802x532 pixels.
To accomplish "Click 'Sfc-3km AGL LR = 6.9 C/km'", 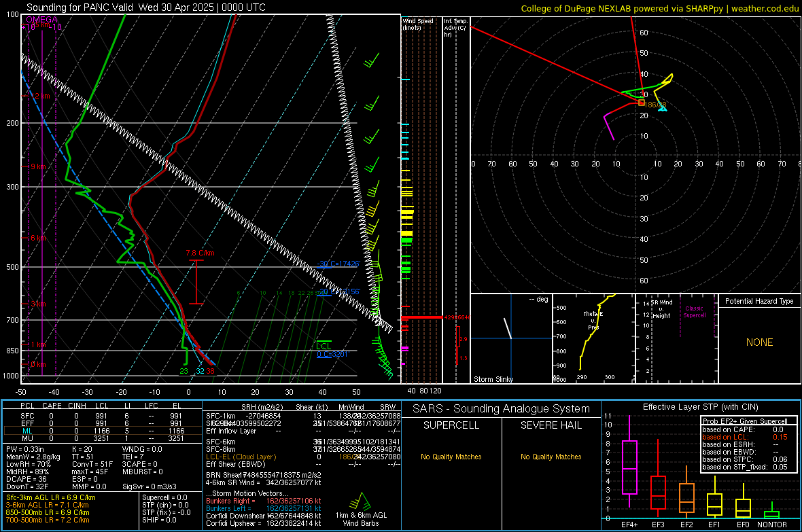I will click(x=51, y=497).
